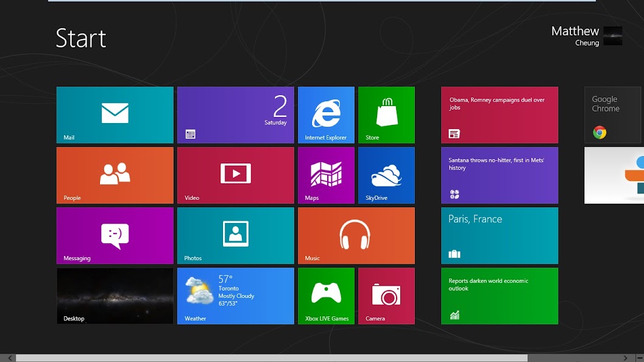The width and height of the screenshot is (644, 362).
Task: Click the horizontal scrollbar thumb
Action: (x=272, y=358)
